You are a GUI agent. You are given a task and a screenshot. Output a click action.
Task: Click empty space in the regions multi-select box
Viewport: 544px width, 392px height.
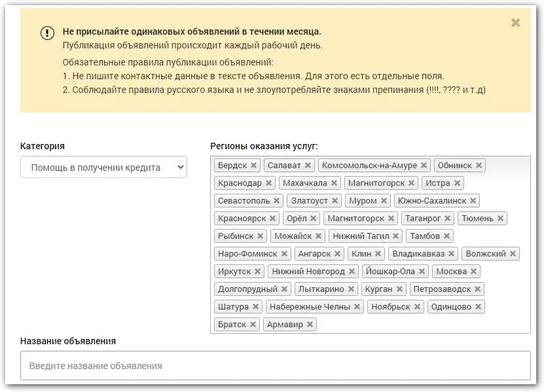point(426,324)
